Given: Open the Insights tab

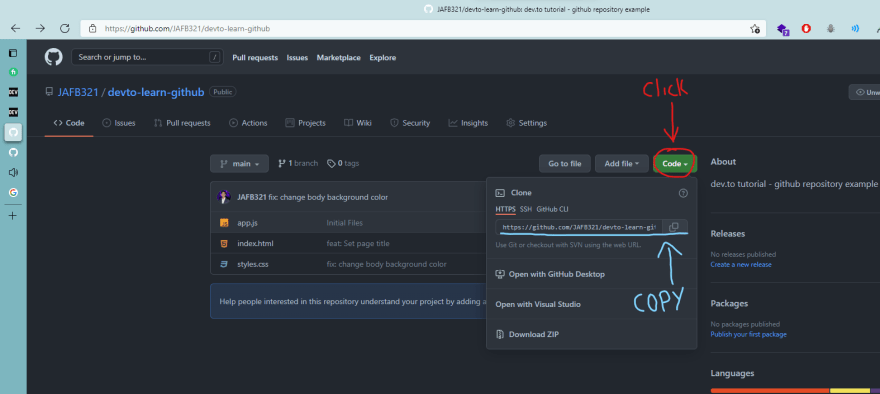Looking at the screenshot, I should coord(468,123).
